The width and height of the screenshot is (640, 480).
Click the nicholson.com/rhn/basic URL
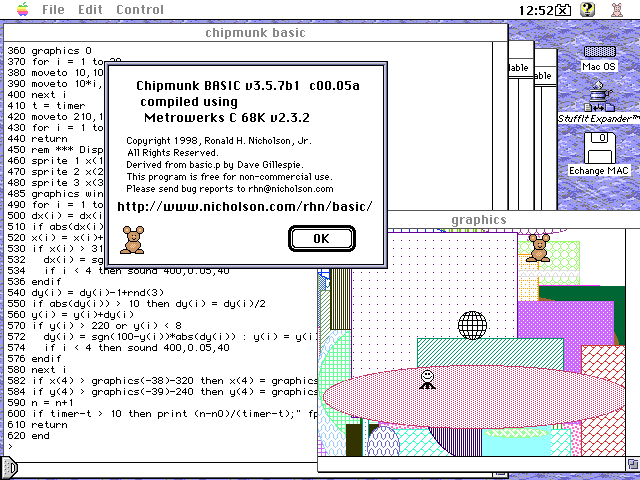[x=245, y=207]
